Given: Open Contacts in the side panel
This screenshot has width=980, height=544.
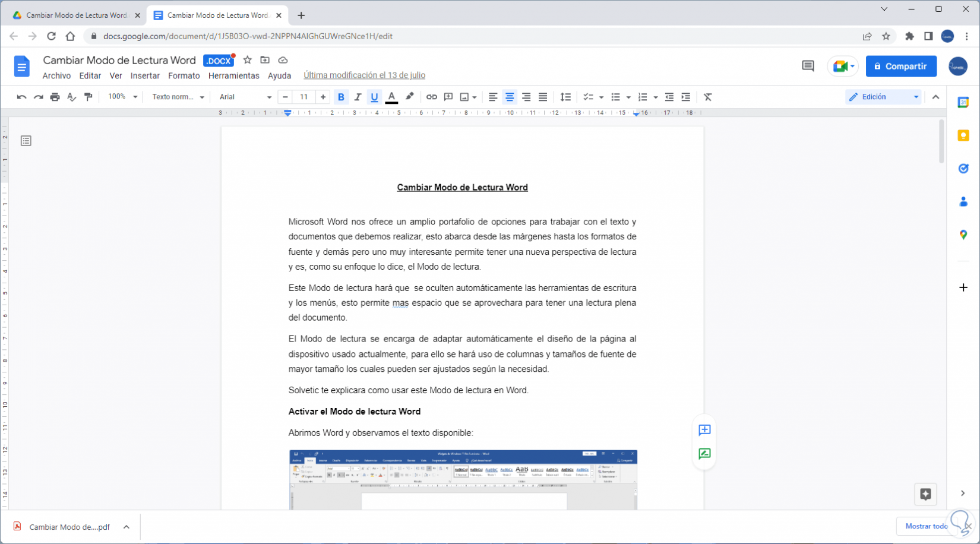Looking at the screenshot, I should (x=963, y=202).
